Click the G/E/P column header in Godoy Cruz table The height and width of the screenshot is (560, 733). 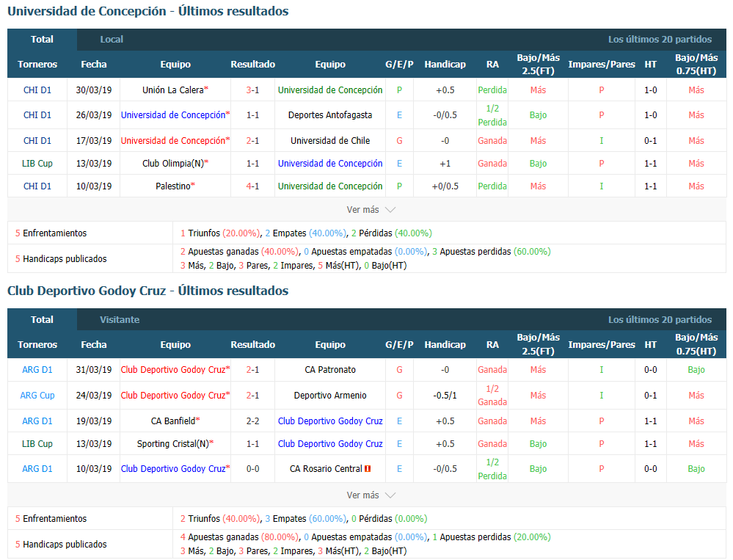[399, 344]
